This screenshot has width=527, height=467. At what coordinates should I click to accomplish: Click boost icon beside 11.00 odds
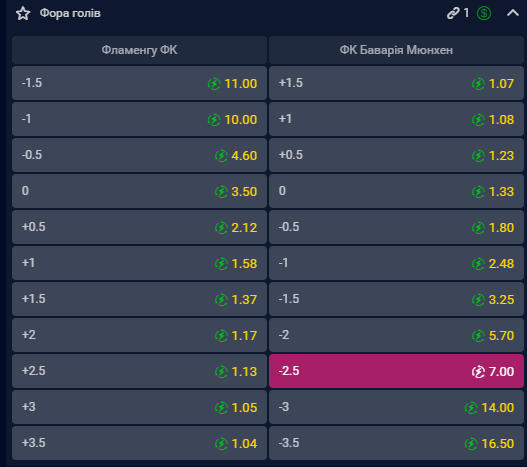point(214,83)
